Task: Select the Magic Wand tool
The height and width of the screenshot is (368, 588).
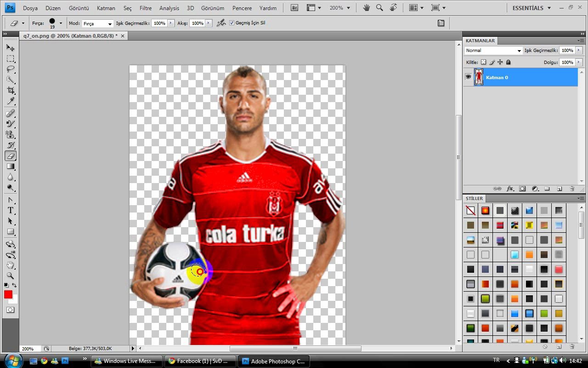Action: (x=10, y=80)
